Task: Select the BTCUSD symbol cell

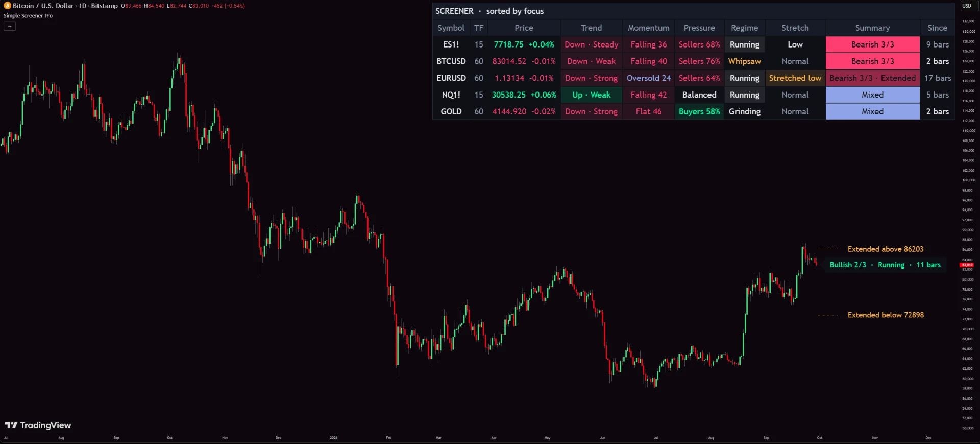Action: [451, 61]
